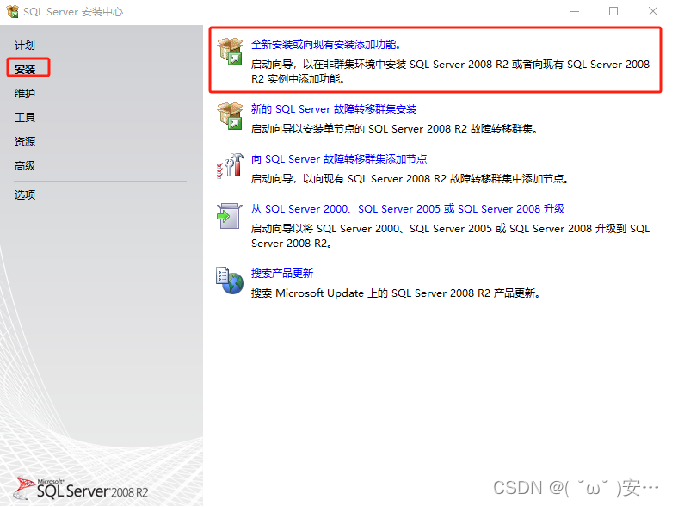Click the add-node wizard description text
This screenshot has height=507, width=673.
pos(409,179)
